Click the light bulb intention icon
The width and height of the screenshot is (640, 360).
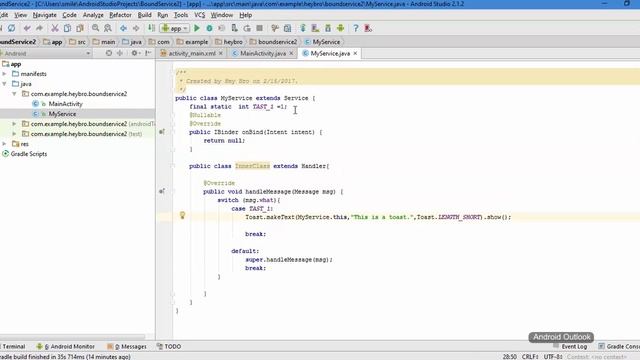click(182, 215)
